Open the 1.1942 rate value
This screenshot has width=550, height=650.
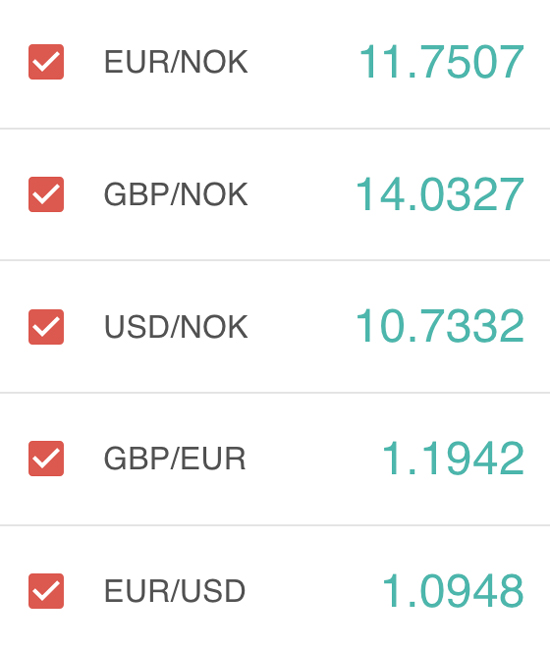(x=453, y=458)
